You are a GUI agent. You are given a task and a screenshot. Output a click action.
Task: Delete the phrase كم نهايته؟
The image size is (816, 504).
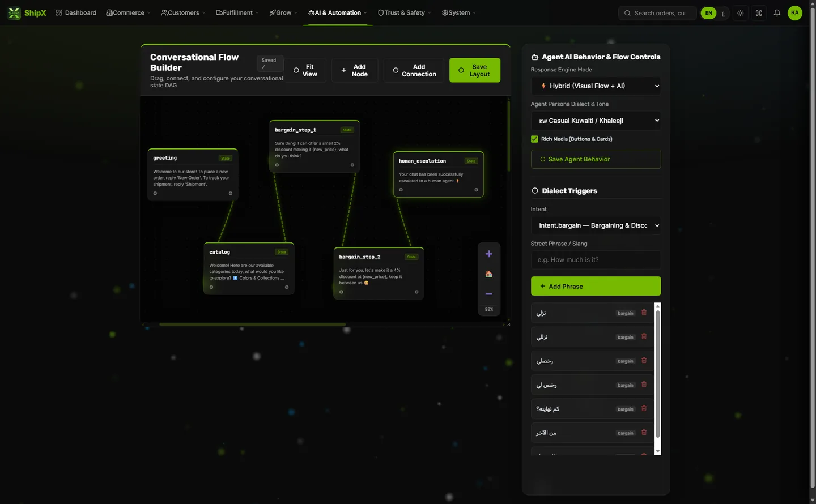(x=644, y=408)
